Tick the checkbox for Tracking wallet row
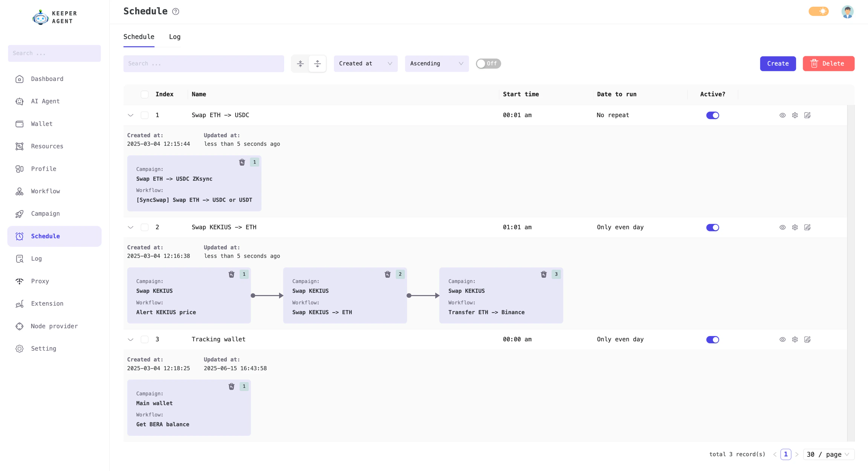Screen dimensions: 868x471 [145, 339]
